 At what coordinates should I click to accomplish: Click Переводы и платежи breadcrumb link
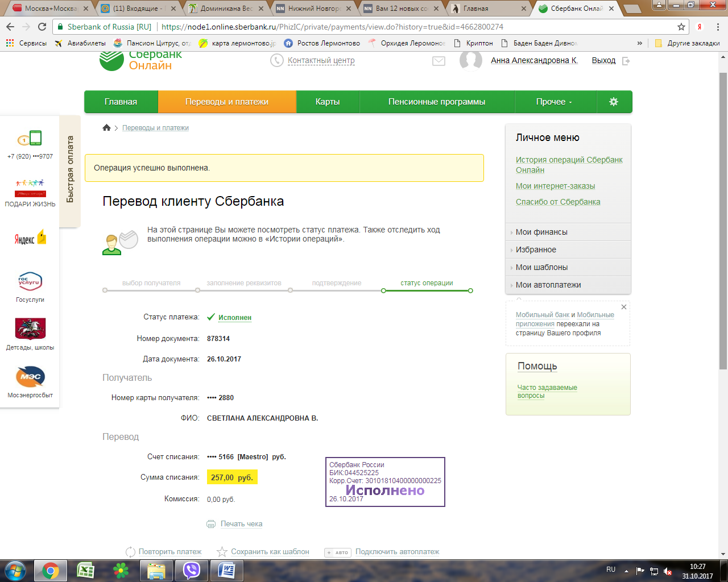155,128
